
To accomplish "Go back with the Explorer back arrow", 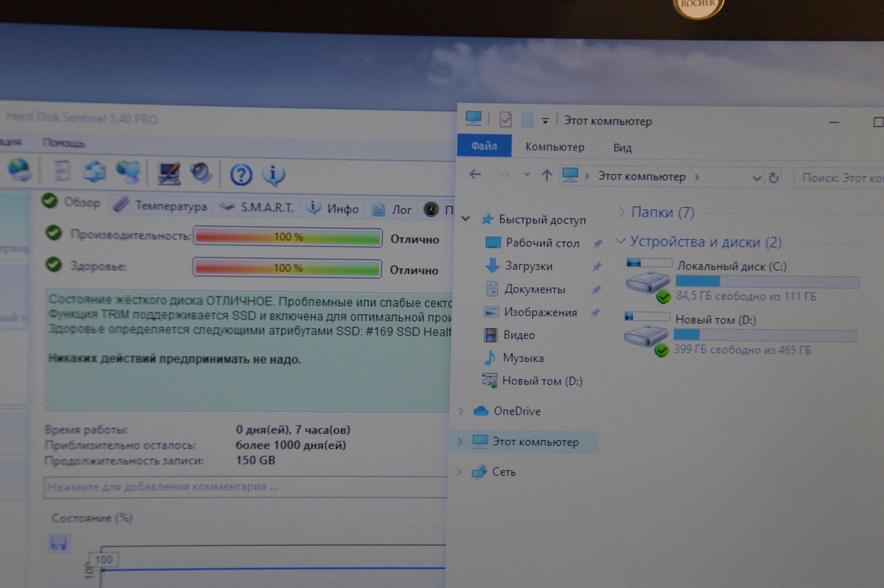I will pyautogui.click(x=475, y=174).
